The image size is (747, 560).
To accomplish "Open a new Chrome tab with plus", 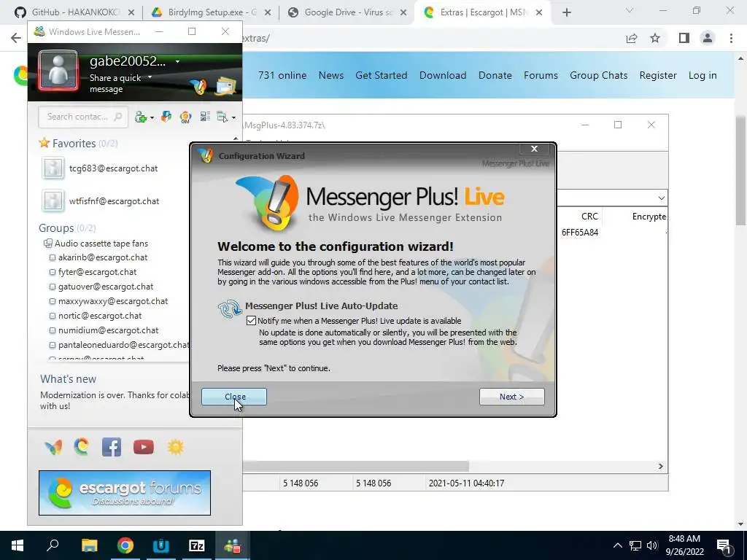I will 566,13.
